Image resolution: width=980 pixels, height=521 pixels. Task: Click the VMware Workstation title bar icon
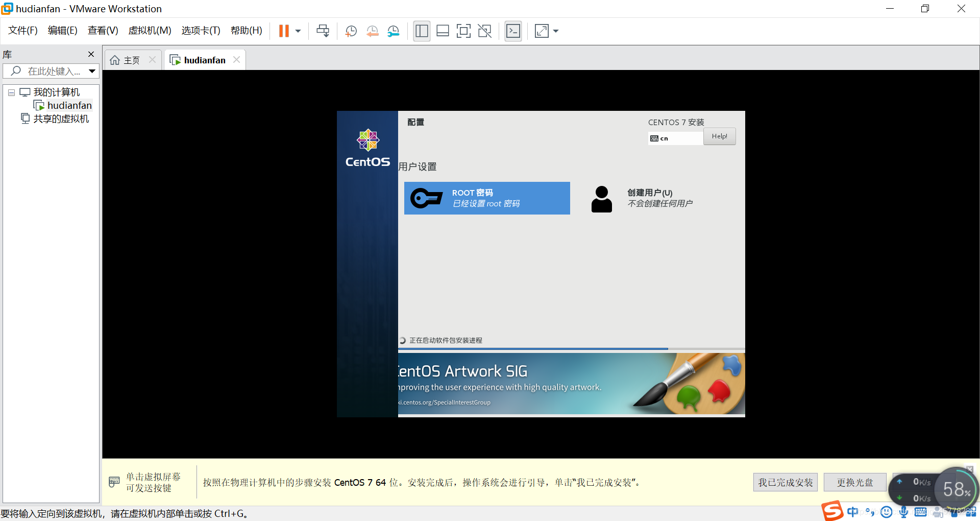(x=7, y=8)
